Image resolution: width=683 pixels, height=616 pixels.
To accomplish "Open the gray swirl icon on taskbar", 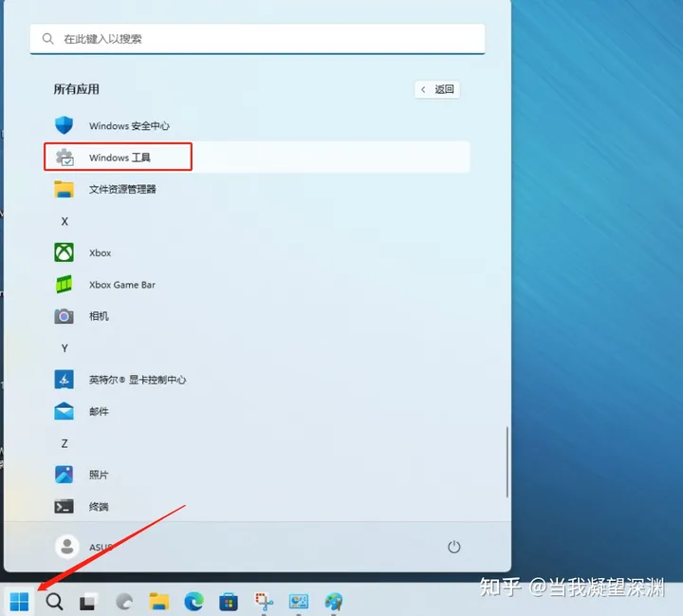I will coord(124,602).
